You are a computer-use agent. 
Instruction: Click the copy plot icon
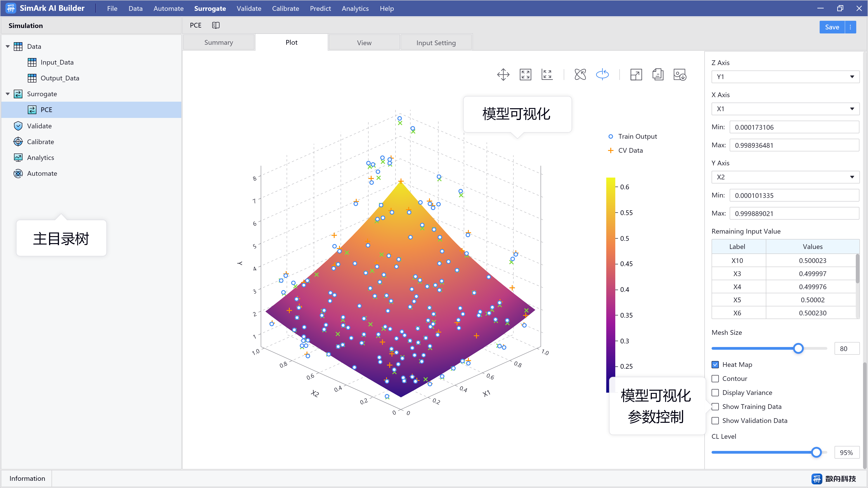(658, 74)
